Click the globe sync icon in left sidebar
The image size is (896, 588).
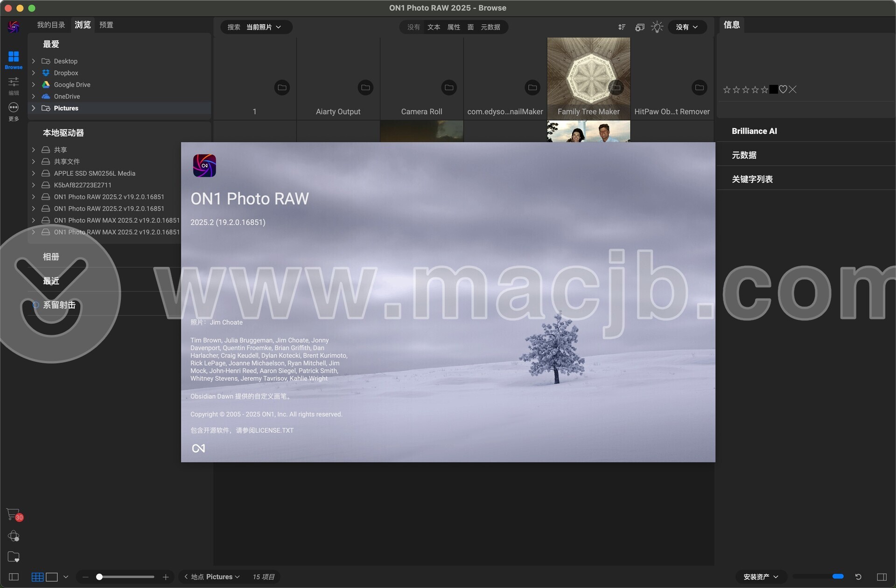pyautogui.click(x=14, y=536)
